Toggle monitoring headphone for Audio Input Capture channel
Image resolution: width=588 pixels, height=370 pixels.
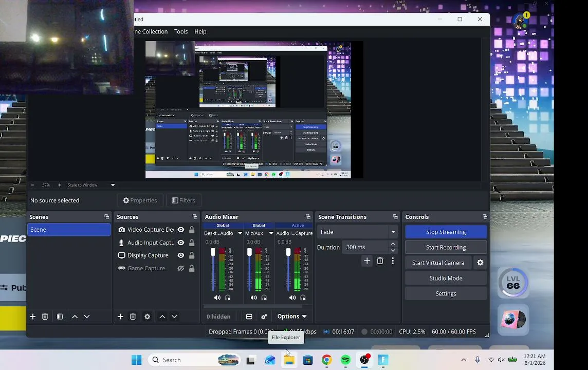click(303, 298)
